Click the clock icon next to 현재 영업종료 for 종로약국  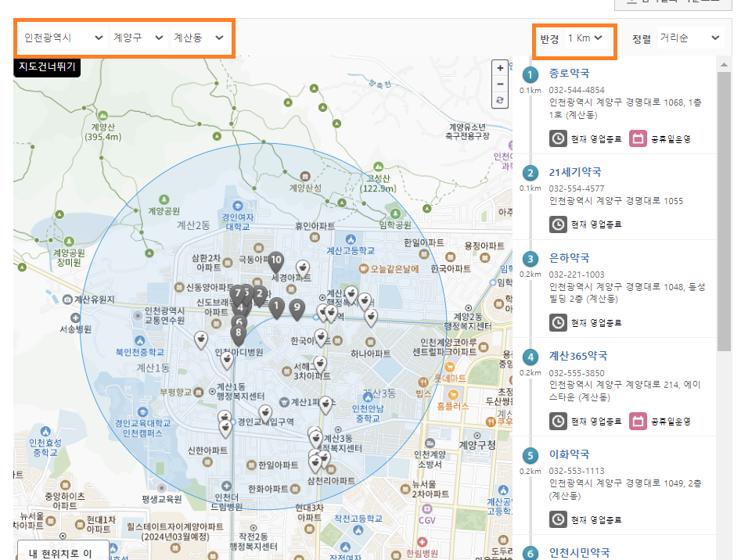click(x=558, y=138)
